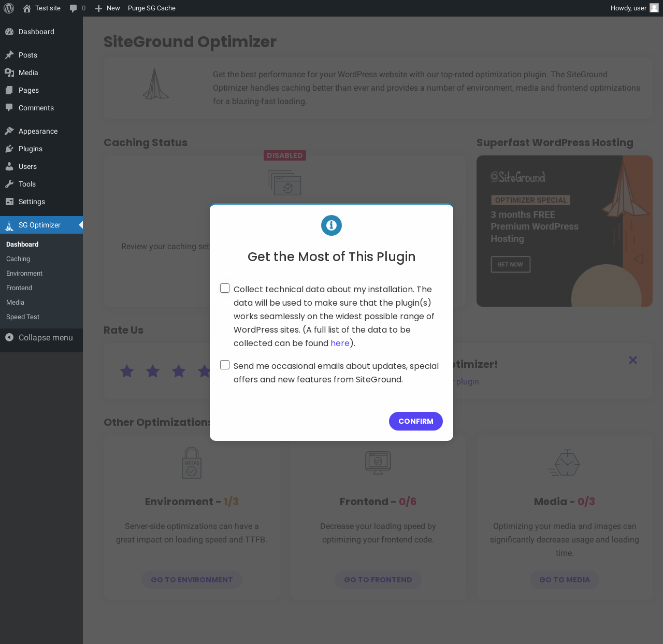Click the blue info icon in dialog
The height and width of the screenshot is (644, 663).
pos(331,225)
